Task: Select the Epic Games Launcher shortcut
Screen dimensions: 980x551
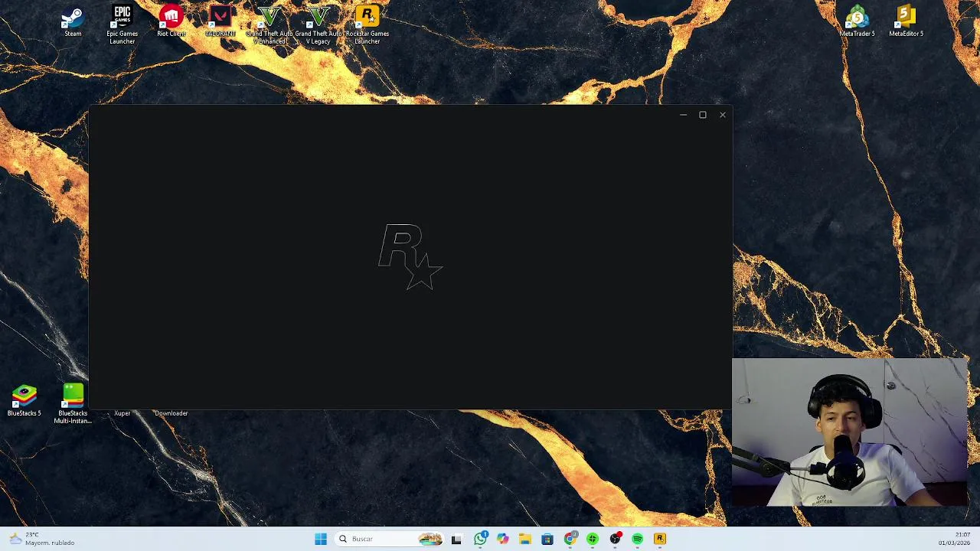Action: click(x=122, y=24)
